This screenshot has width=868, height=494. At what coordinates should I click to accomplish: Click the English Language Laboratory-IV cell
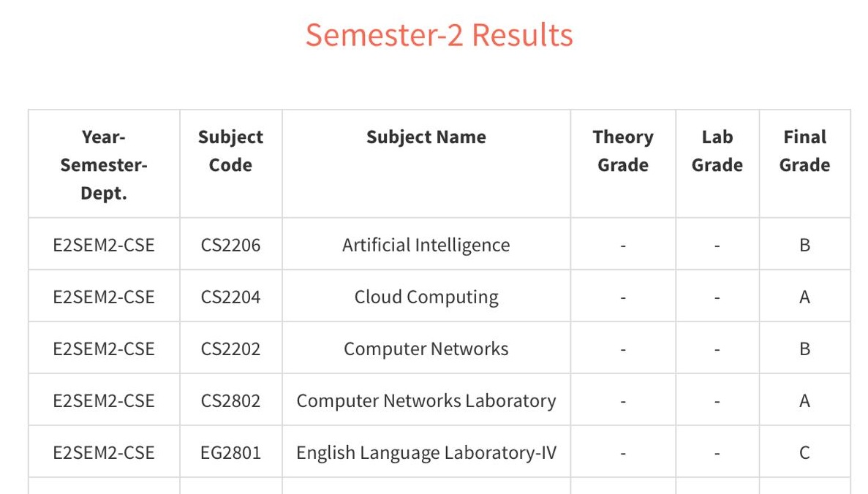click(426, 452)
